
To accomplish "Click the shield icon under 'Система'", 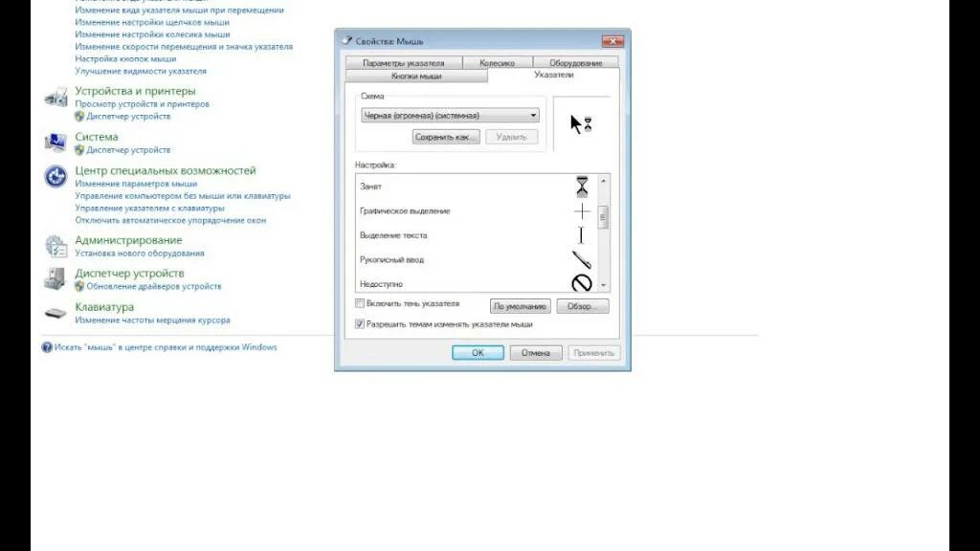I will tap(79, 150).
